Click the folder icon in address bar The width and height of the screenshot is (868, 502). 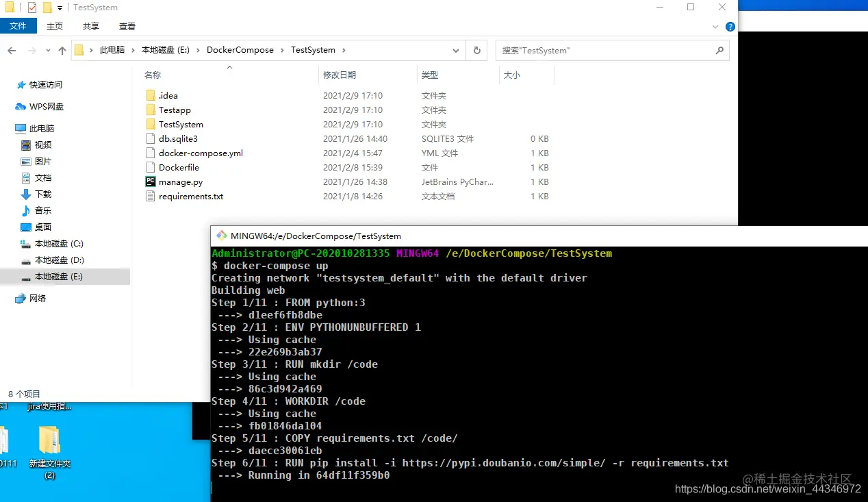tap(79, 50)
